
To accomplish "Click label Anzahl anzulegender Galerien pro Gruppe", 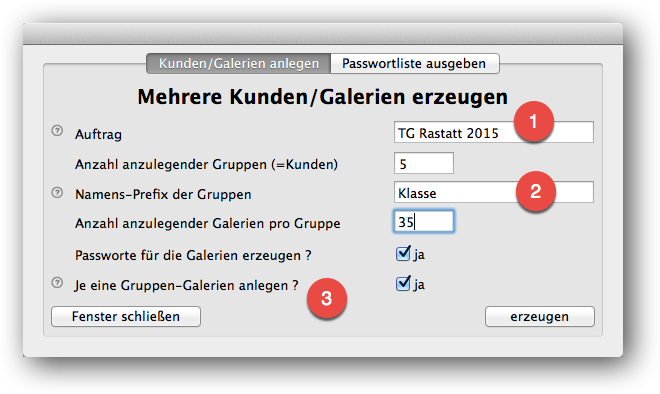I will (208, 224).
